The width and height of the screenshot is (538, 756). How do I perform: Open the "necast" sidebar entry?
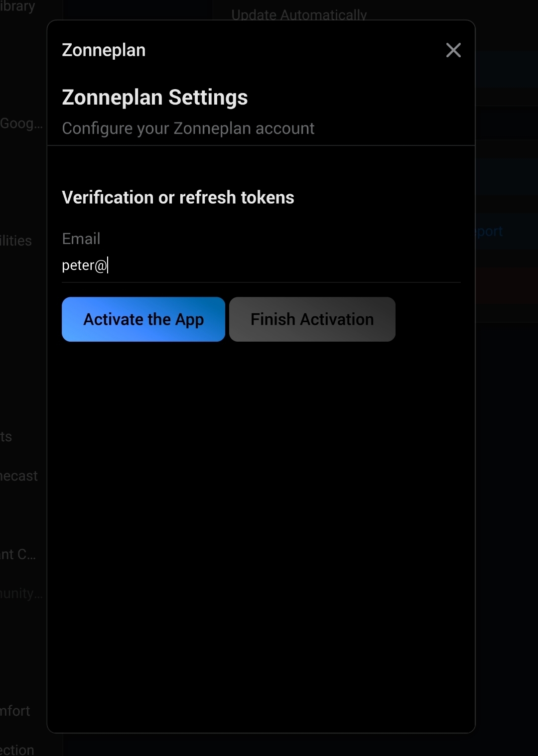pos(19,476)
